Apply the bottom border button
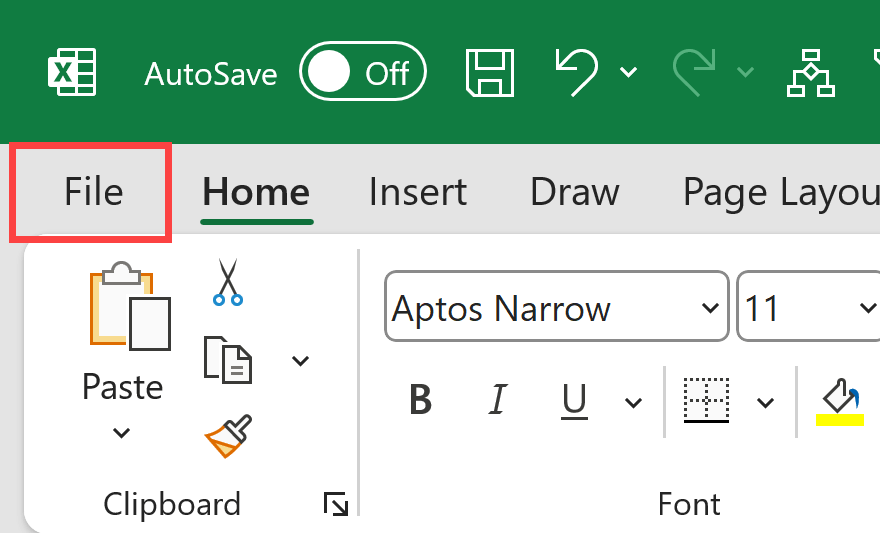Screen dimensions: 880x533 [x=707, y=400]
